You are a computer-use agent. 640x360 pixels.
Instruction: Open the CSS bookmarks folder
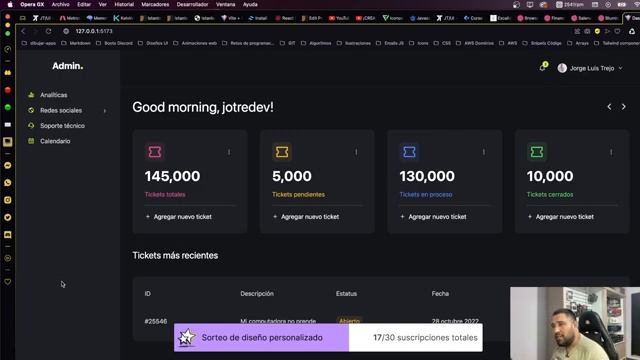pyautogui.click(x=443, y=43)
